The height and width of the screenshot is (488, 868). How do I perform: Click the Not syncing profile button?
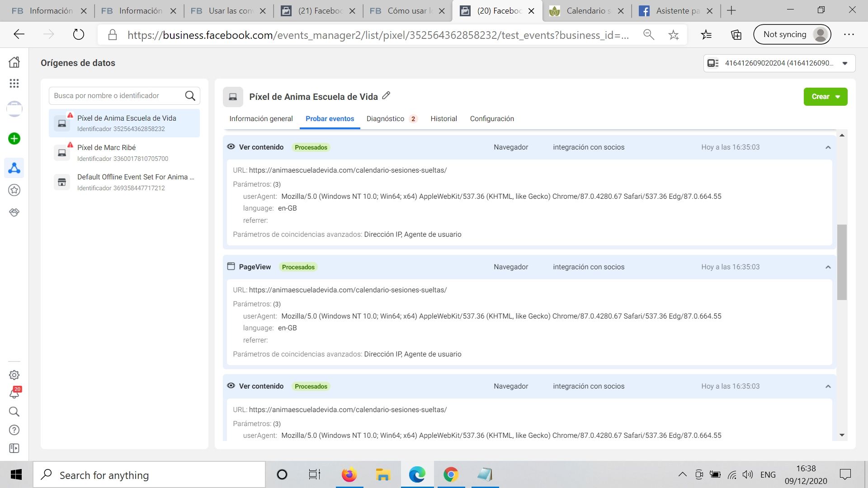click(792, 34)
